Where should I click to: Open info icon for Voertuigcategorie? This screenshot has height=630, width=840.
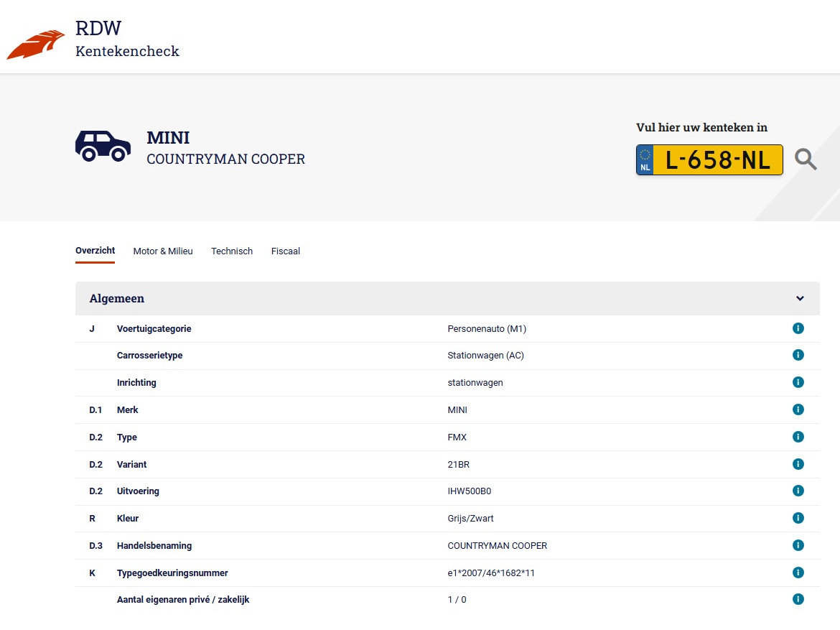pos(798,328)
